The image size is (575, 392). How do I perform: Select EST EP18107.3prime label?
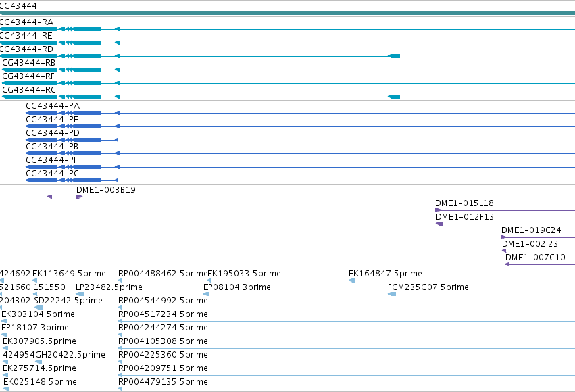35,328
